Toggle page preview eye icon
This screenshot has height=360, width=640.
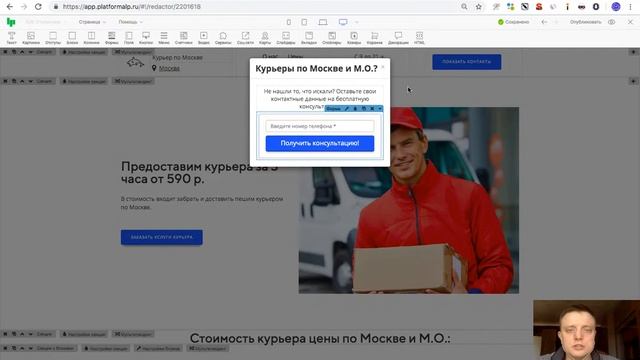click(611, 22)
